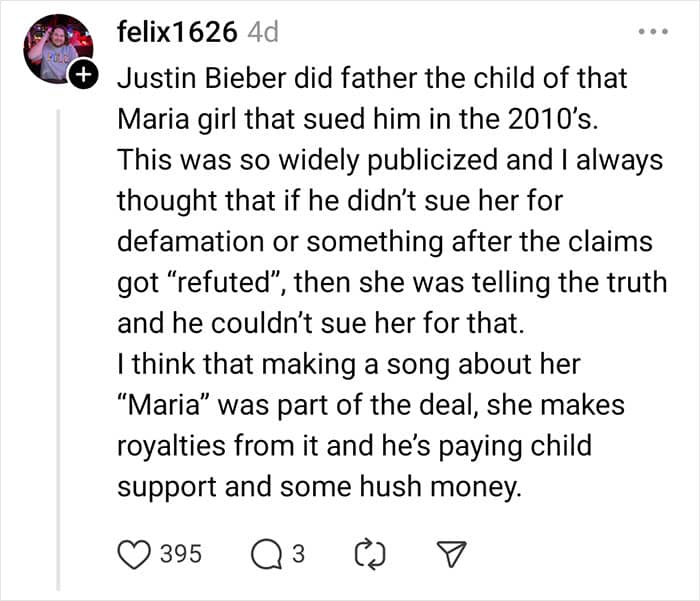700x601 pixels.
Task: View the 395 likes count
Action: pyautogui.click(x=183, y=553)
